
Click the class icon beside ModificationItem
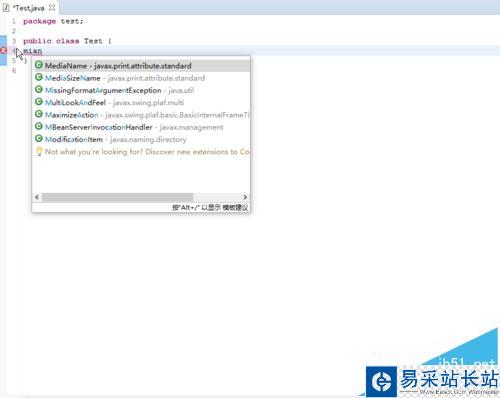tap(39, 139)
